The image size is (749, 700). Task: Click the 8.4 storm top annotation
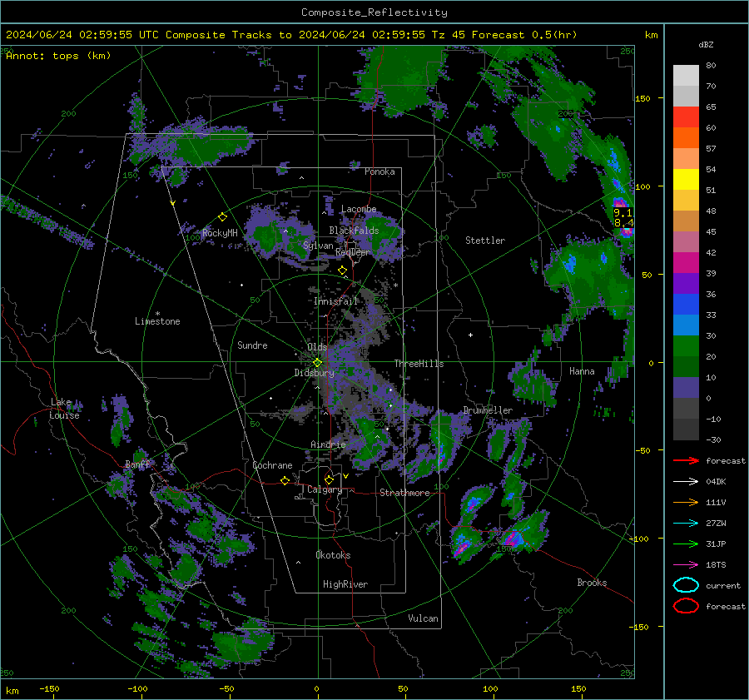point(624,223)
